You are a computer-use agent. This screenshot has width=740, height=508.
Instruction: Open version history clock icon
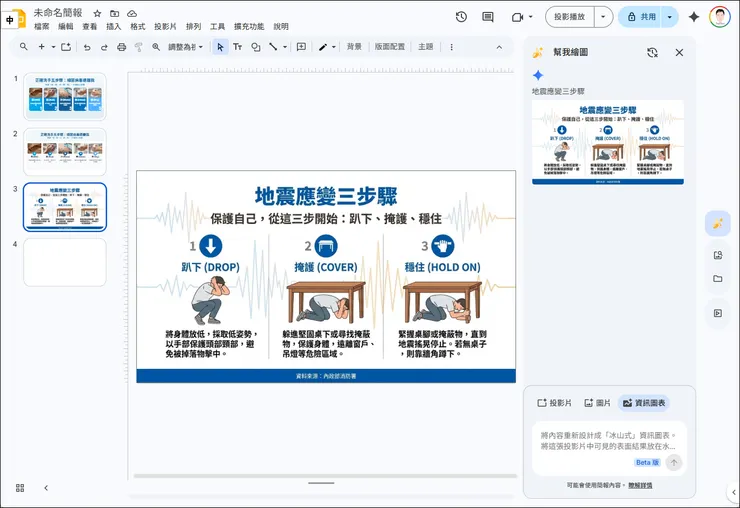point(461,17)
